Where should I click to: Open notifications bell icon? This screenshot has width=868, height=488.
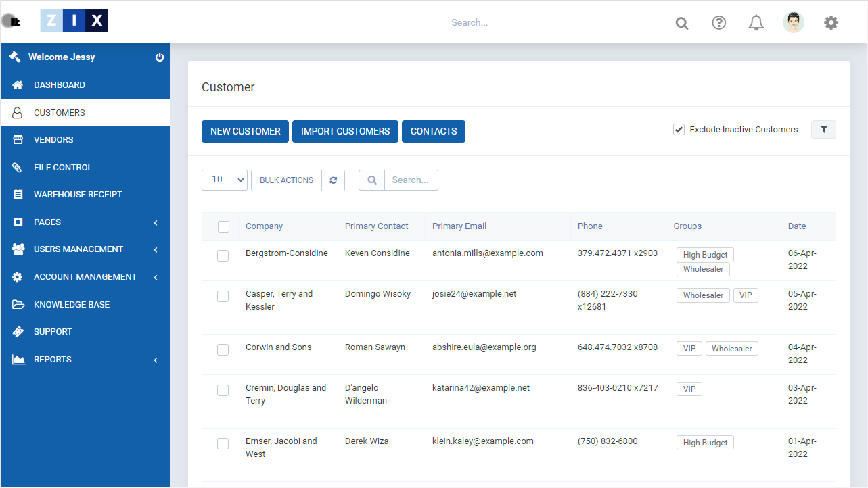(756, 23)
